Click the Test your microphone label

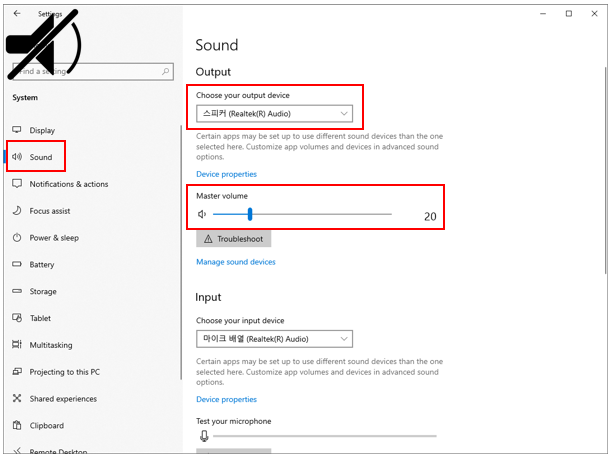tap(234, 421)
